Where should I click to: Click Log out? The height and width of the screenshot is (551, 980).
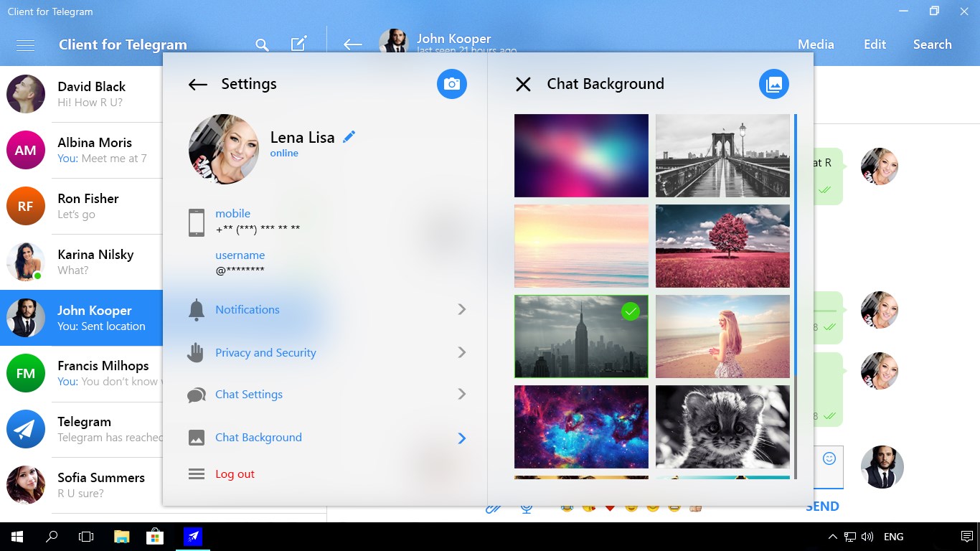tap(235, 474)
